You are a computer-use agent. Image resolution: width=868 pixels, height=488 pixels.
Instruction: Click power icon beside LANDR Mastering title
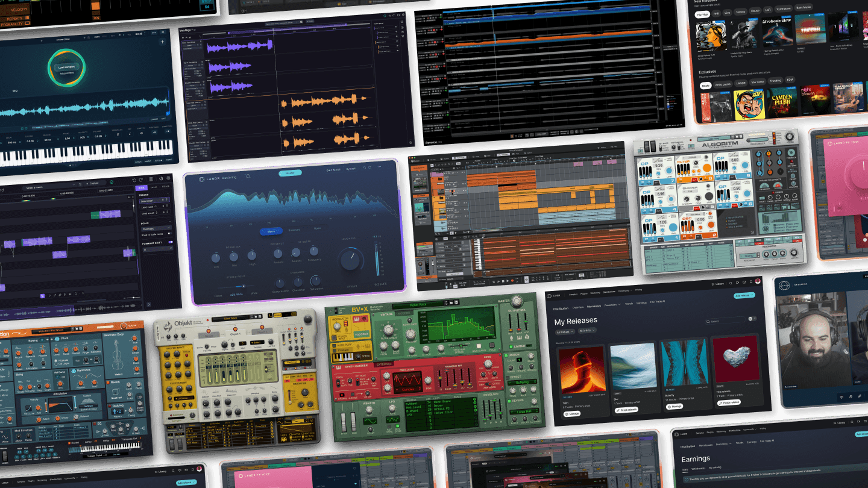(x=248, y=176)
